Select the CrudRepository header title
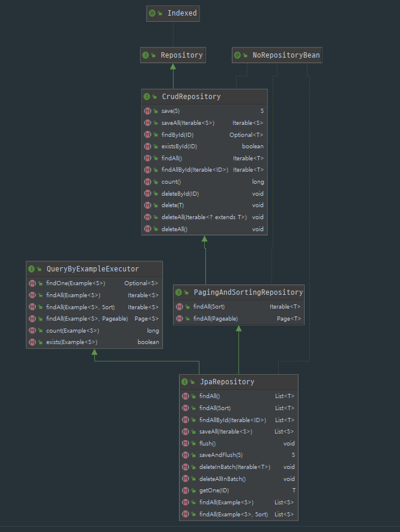 click(192, 97)
